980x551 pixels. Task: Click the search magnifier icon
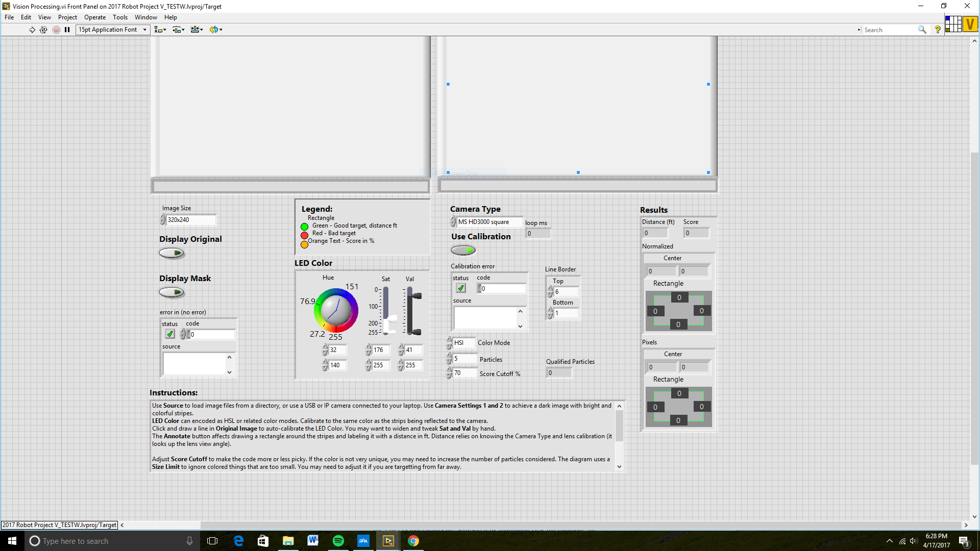pyautogui.click(x=922, y=30)
